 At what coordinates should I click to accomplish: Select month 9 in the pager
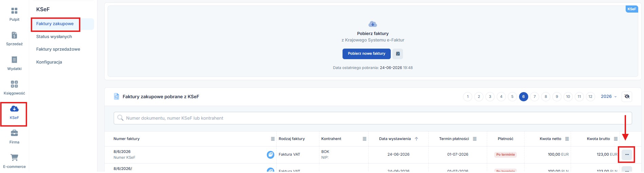(x=557, y=97)
